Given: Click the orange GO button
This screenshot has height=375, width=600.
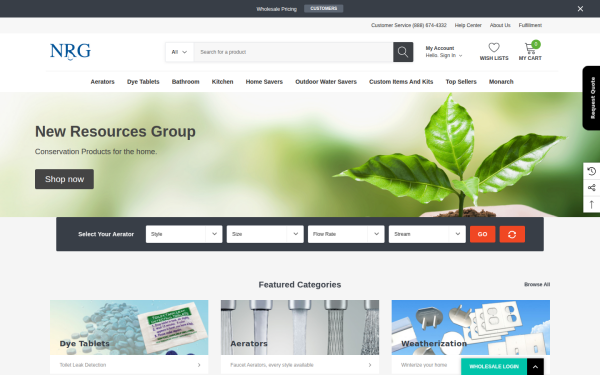Looking at the screenshot, I should click(x=483, y=234).
